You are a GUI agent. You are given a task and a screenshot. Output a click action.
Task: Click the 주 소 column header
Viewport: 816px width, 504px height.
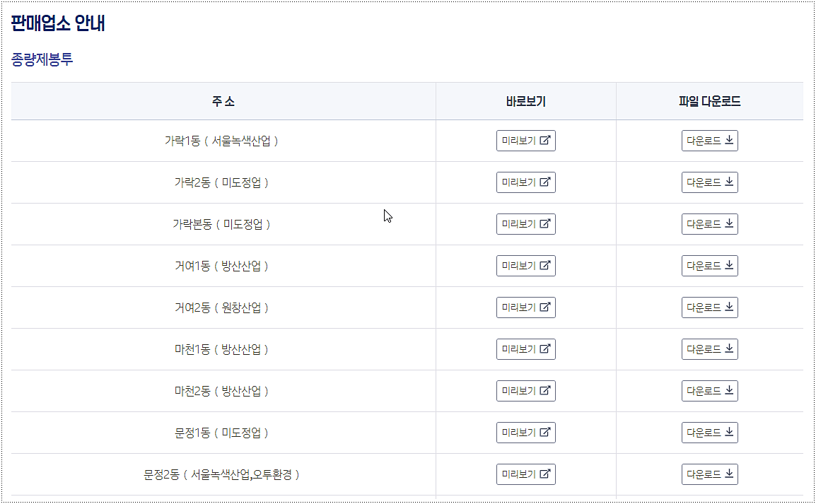(x=223, y=100)
